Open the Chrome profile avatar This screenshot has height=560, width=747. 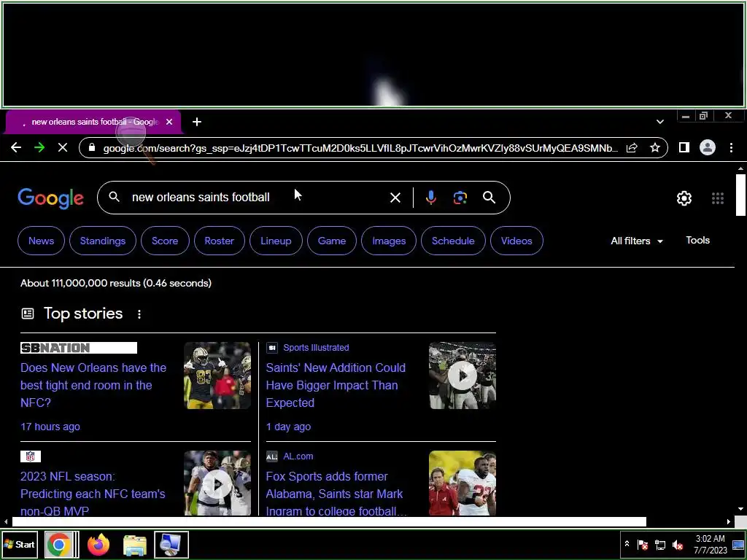(x=708, y=147)
